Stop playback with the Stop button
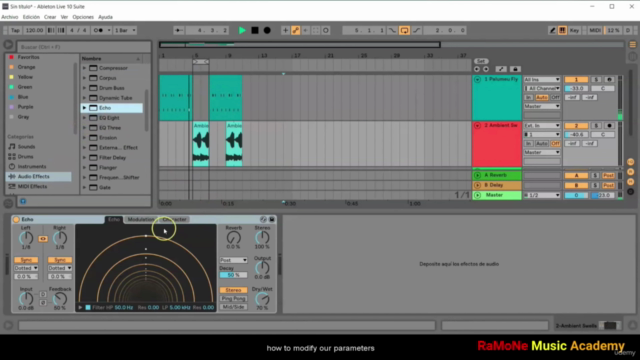 pos(255,30)
